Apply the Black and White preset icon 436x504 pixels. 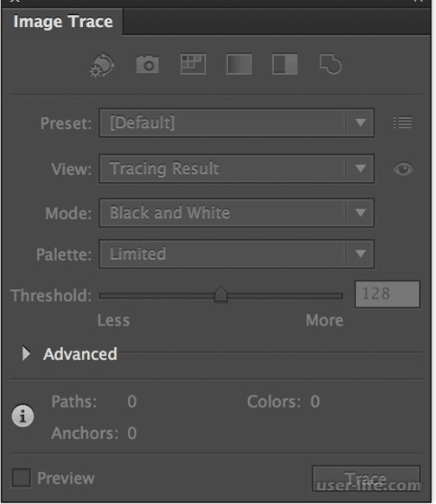[x=285, y=64]
